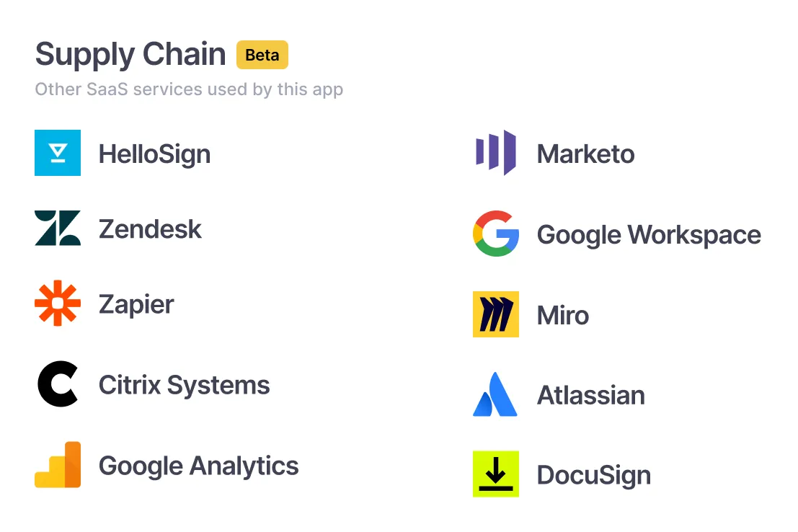Click the yellow Beta badge
Screen dimensions: 798x532
point(262,55)
